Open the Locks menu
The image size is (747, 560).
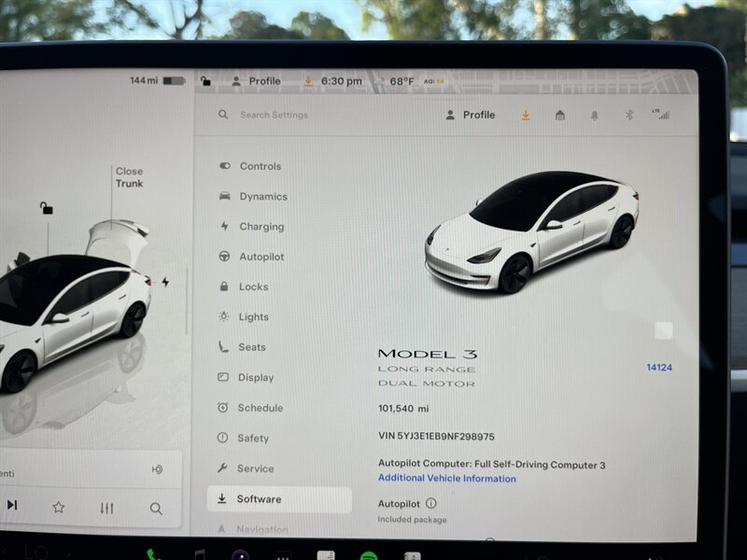pyautogui.click(x=244, y=287)
